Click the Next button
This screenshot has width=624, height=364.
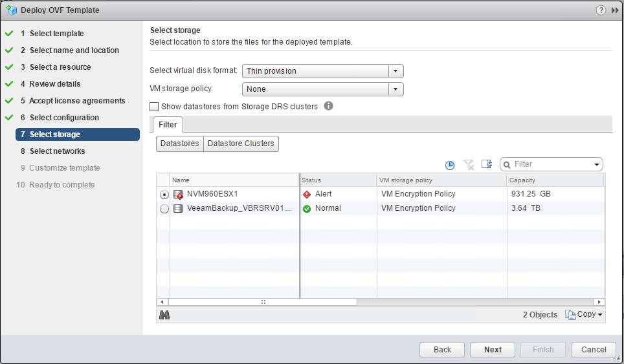click(x=493, y=350)
